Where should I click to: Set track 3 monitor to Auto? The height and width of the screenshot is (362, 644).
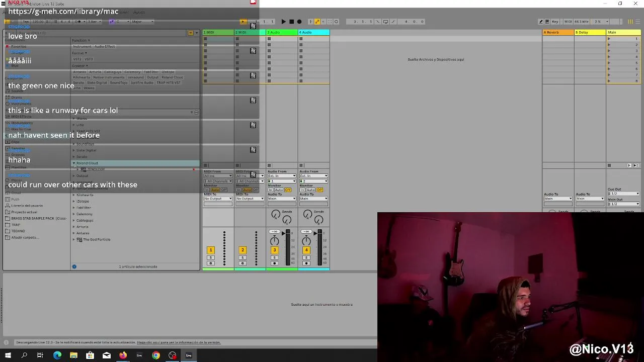coord(279,190)
